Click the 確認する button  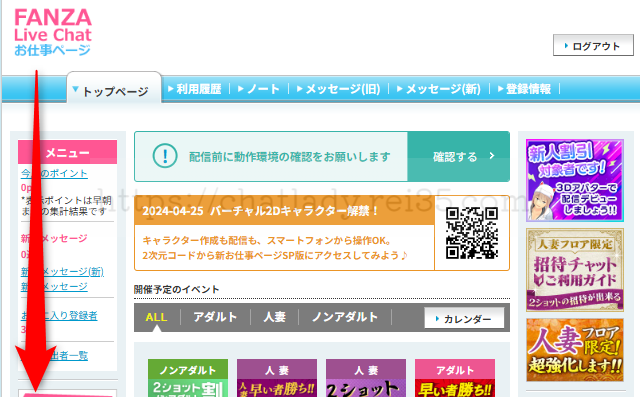coord(458,156)
